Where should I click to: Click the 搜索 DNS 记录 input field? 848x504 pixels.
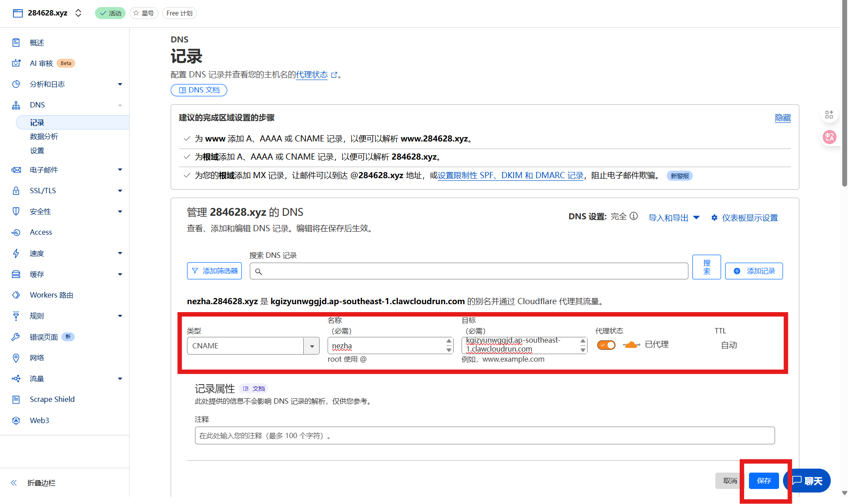click(469, 271)
